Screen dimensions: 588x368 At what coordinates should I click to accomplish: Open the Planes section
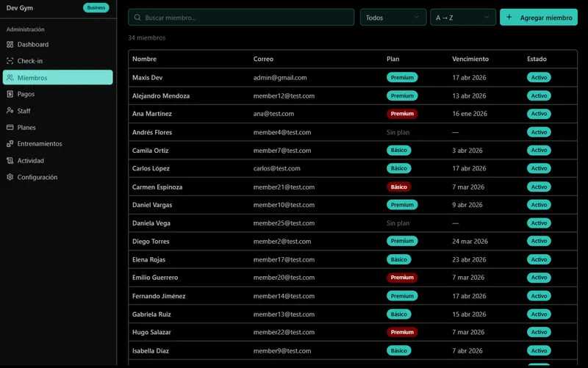57,127
